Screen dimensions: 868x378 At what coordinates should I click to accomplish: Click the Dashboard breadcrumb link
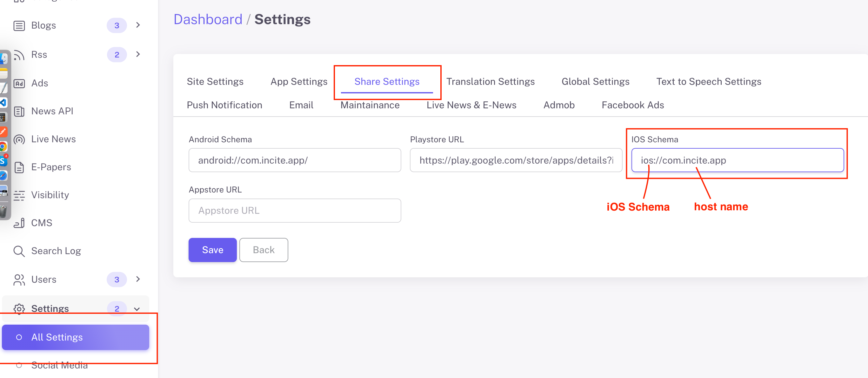tap(208, 20)
